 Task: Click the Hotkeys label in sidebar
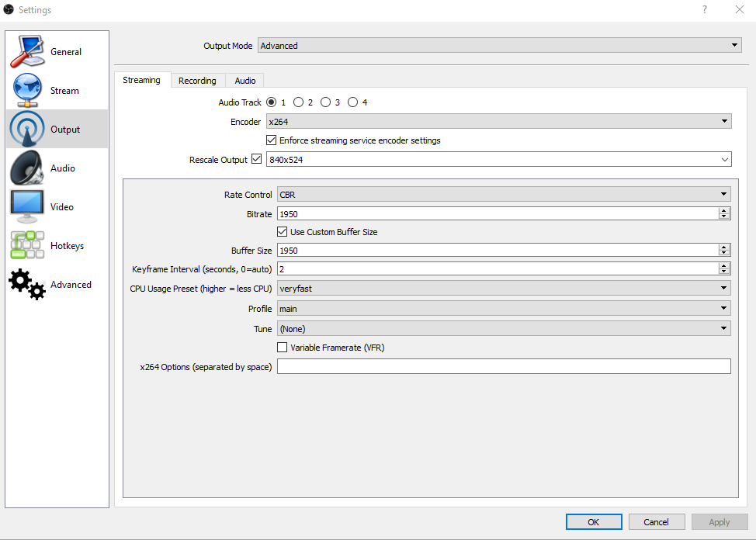67,246
